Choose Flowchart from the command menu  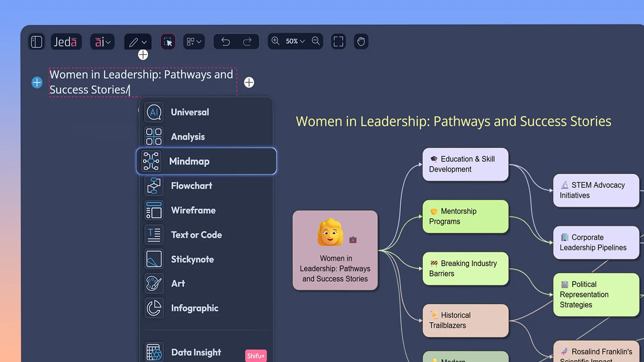pyautogui.click(x=192, y=186)
